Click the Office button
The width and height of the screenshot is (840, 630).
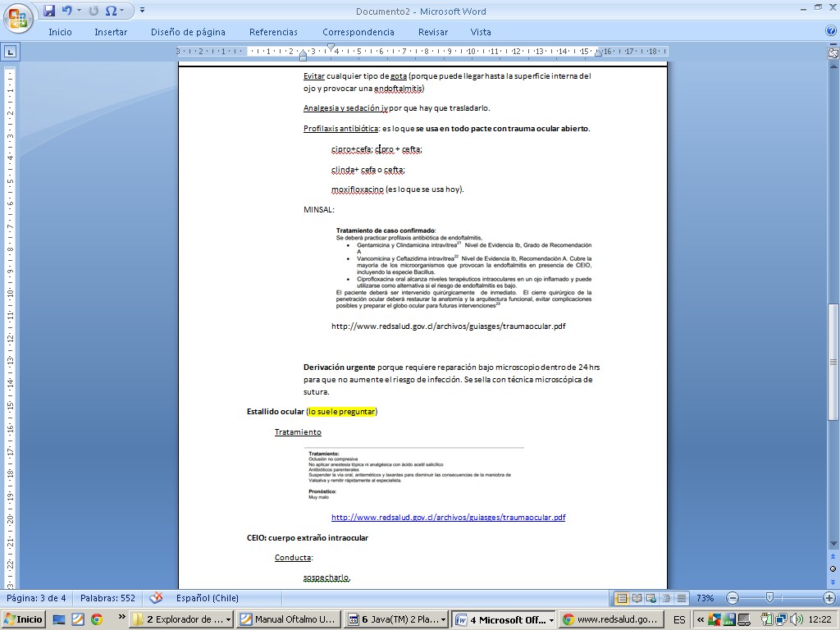[18, 16]
